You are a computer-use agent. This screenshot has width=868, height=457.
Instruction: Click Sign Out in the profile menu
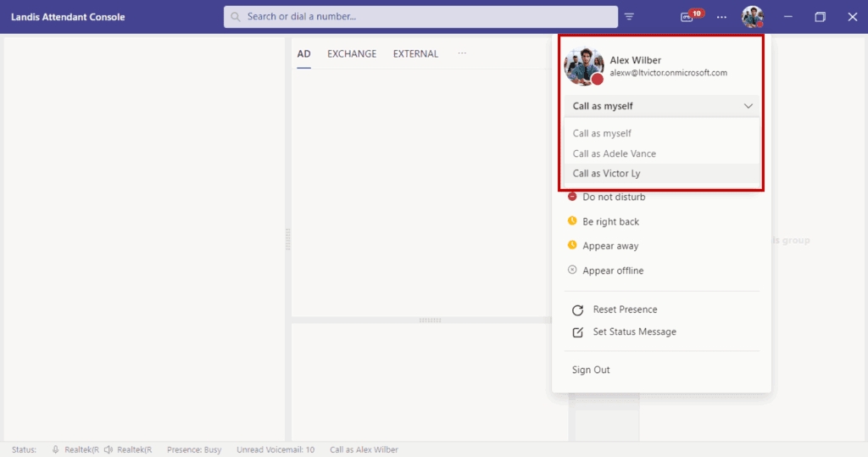coord(591,370)
